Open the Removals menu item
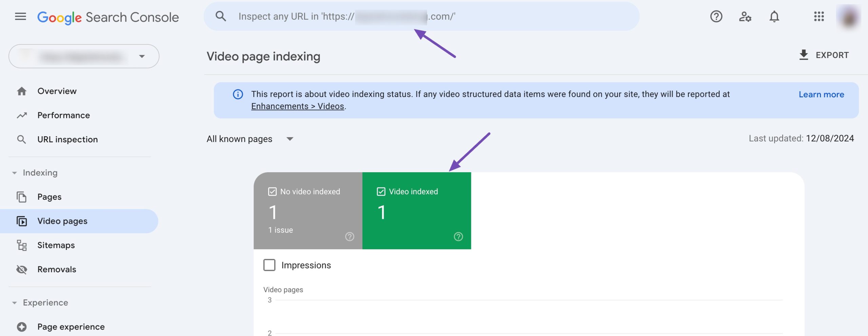 pos(57,269)
